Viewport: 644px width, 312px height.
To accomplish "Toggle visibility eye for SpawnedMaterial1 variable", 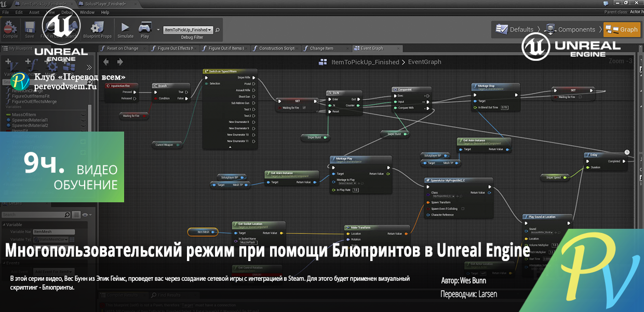I will tap(83, 120).
